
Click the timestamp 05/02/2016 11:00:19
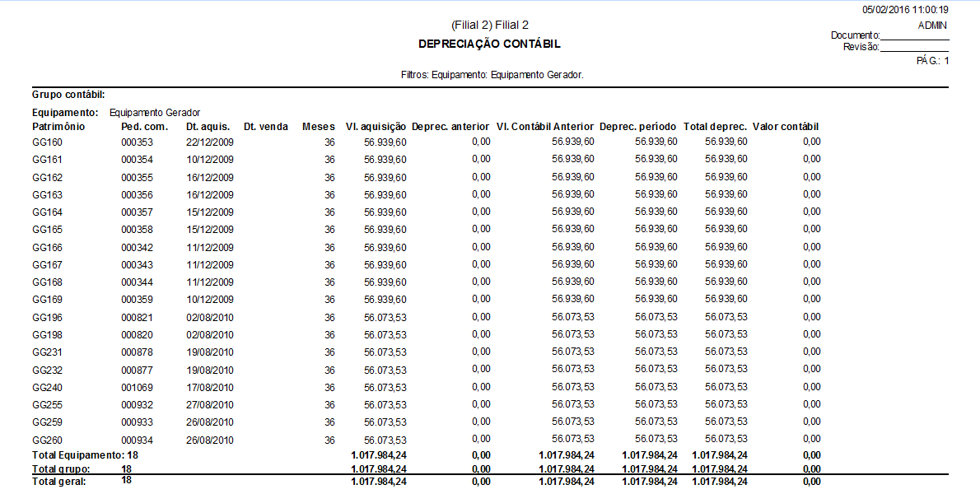(905, 10)
